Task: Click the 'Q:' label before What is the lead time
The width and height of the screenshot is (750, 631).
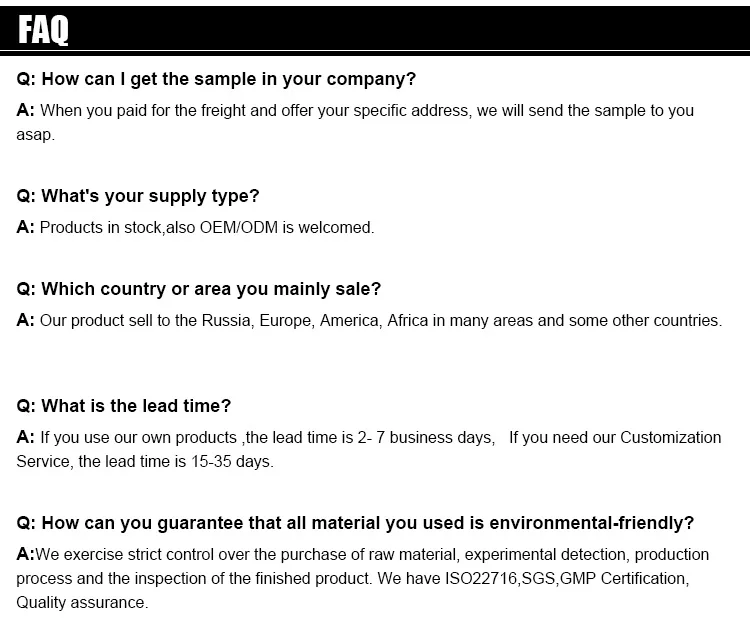Action: (x=26, y=406)
